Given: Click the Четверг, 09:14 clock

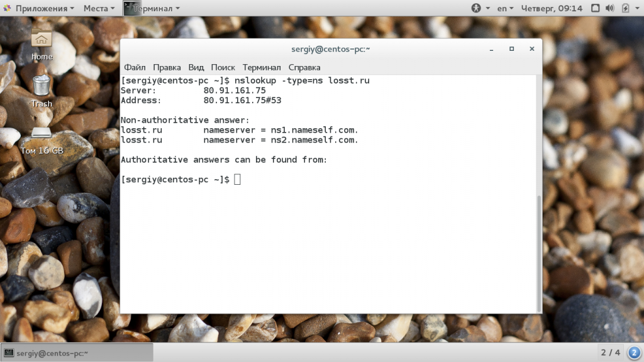Looking at the screenshot, I should click(x=552, y=8).
